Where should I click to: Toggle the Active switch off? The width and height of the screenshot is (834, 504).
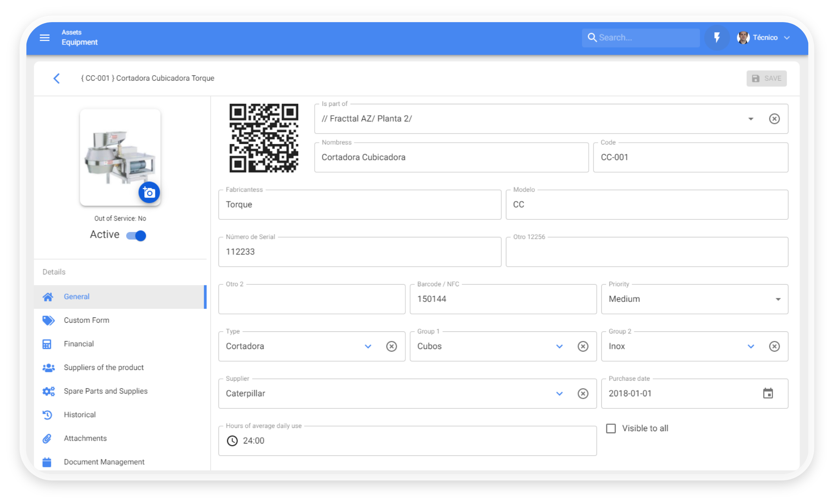[x=137, y=235]
